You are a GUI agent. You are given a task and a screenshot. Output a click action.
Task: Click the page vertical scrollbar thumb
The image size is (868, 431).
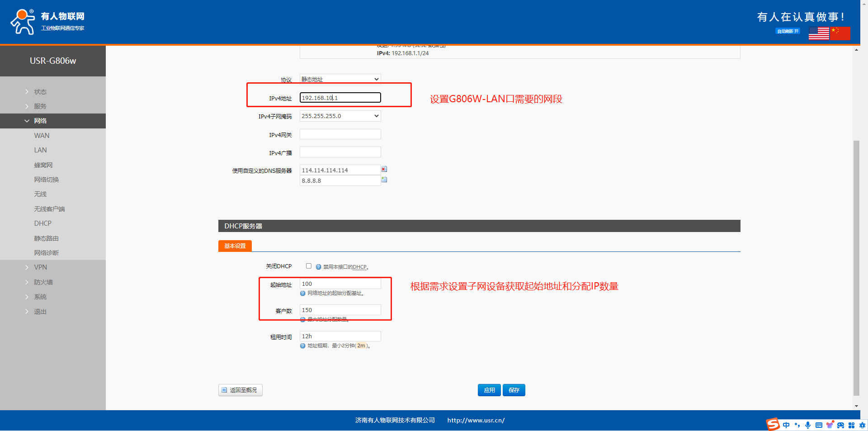point(856,267)
